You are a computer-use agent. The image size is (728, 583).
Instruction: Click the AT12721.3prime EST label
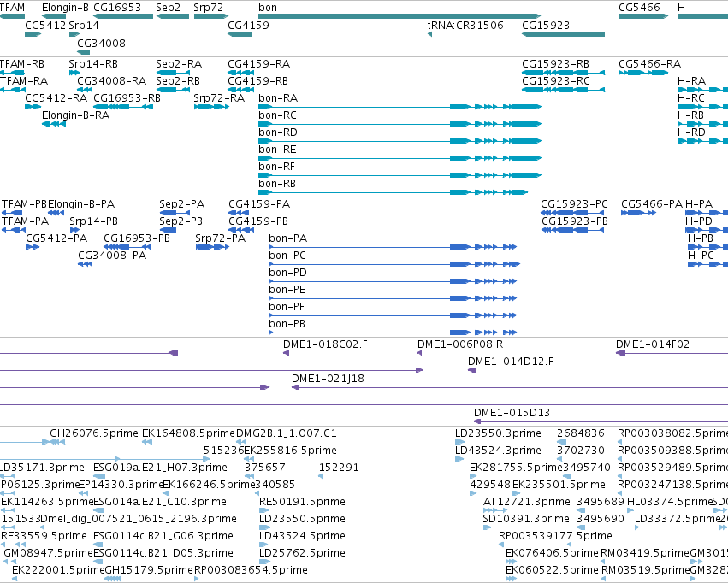coord(526,502)
